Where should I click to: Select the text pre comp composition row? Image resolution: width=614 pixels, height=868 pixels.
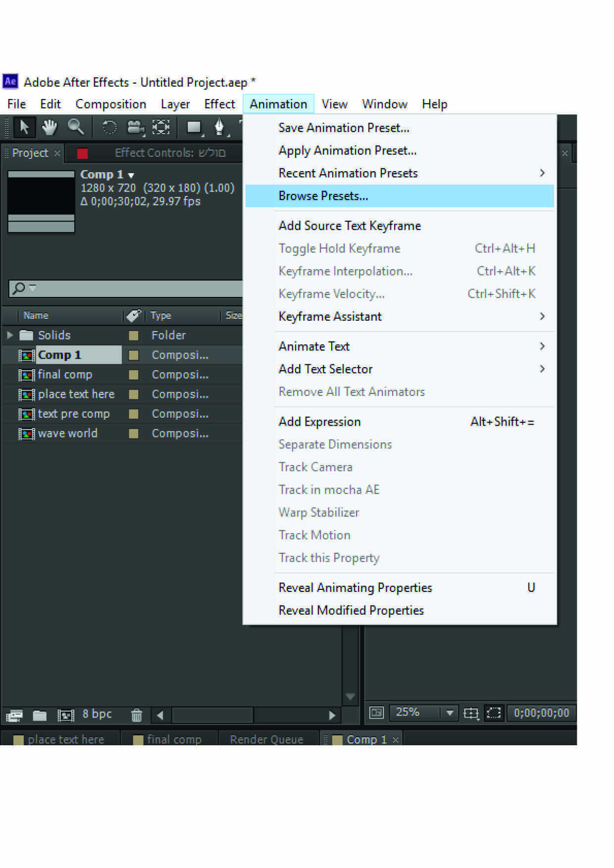122,414
